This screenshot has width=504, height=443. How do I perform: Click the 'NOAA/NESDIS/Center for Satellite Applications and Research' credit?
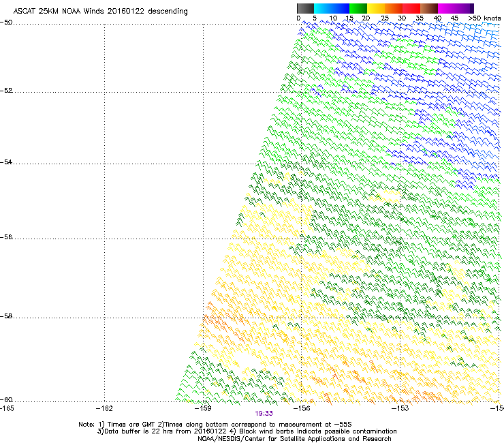pos(294,439)
